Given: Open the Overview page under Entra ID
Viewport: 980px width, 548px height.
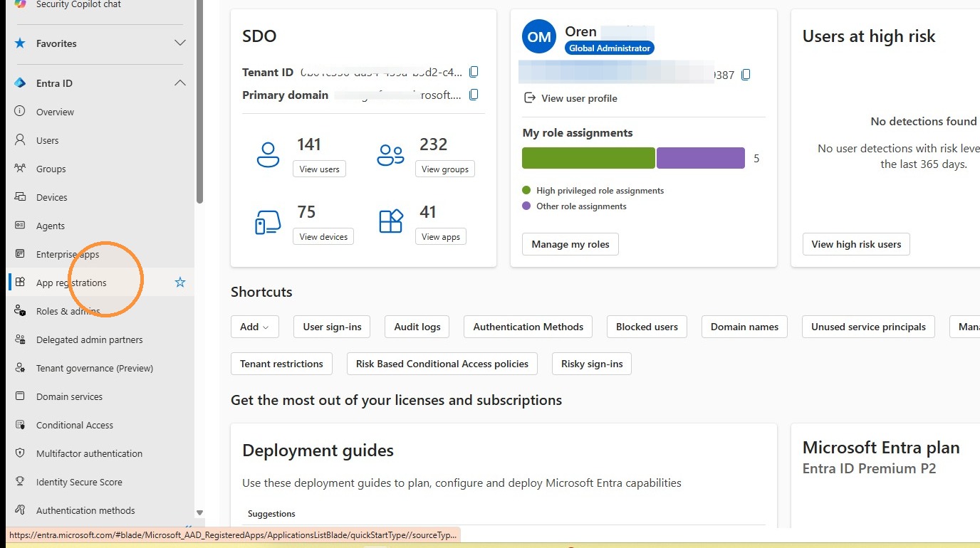Looking at the screenshot, I should tap(55, 112).
